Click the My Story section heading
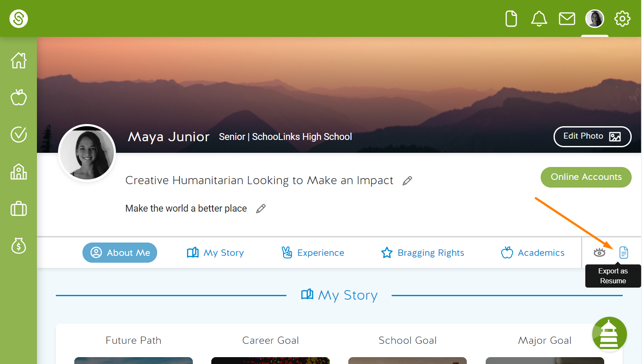 [339, 295]
